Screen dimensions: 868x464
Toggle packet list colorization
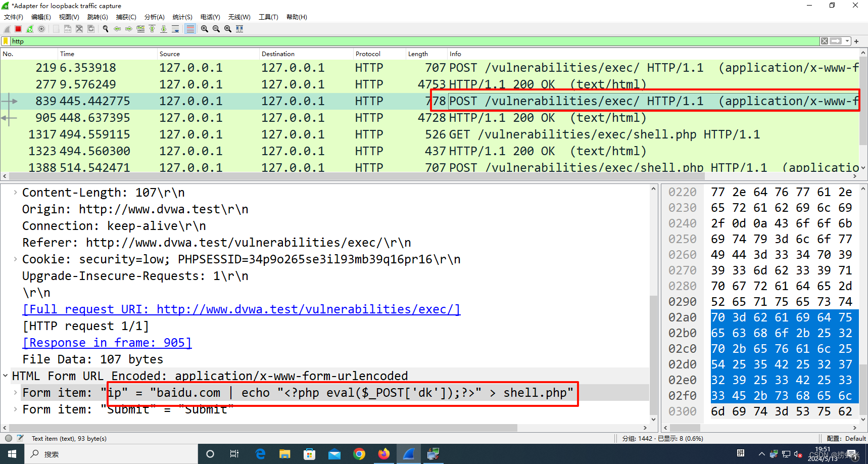point(190,29)
